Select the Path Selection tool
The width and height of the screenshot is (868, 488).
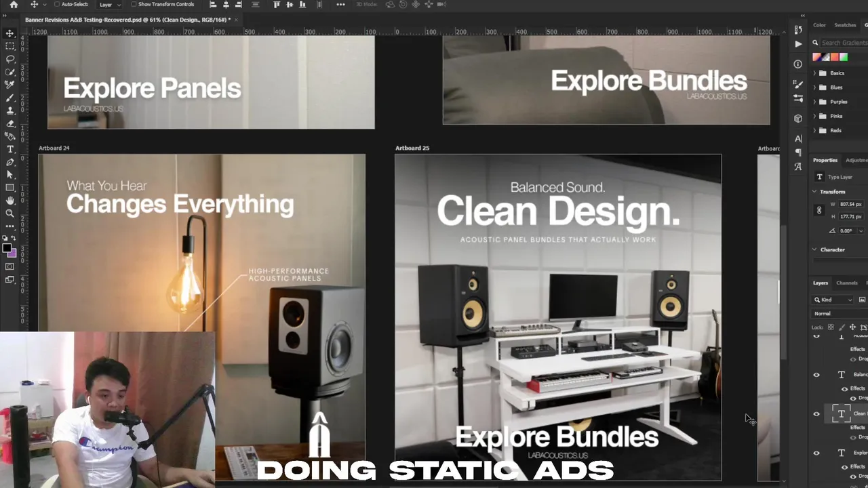(10, 175)
